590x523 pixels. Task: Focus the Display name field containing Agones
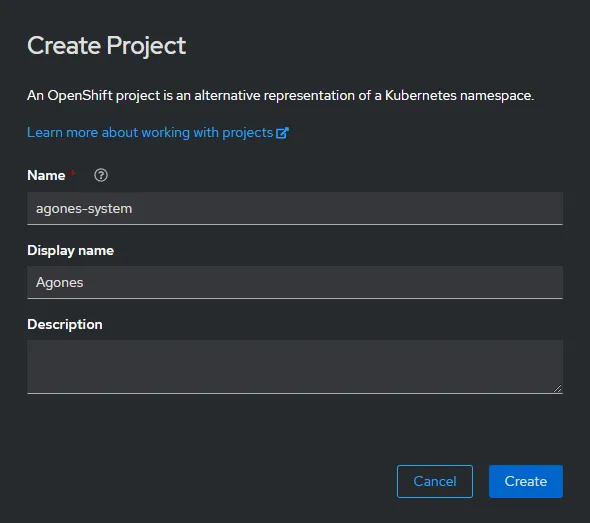(x=295, y=282)
